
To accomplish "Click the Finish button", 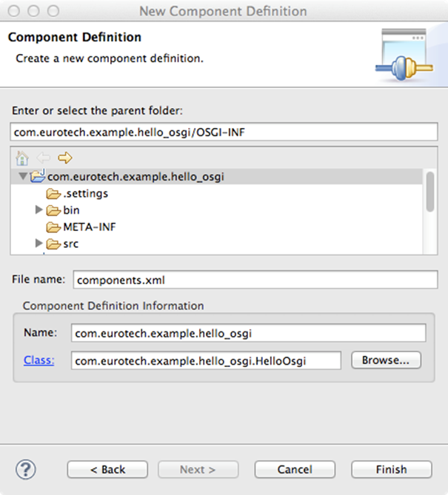I will (392, 469).
